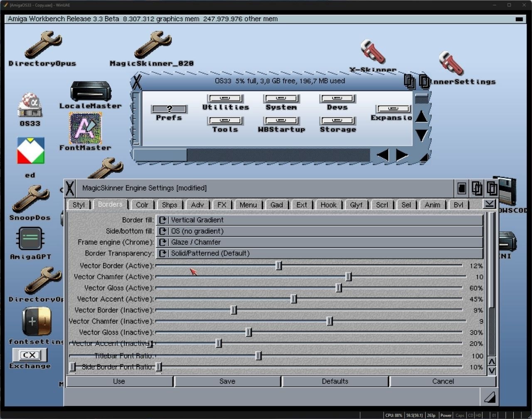Click the MagicSkinner window zoom gadget
Image resolution: width=532 pixels, height=419 pixels.
(x=461, y=188)
